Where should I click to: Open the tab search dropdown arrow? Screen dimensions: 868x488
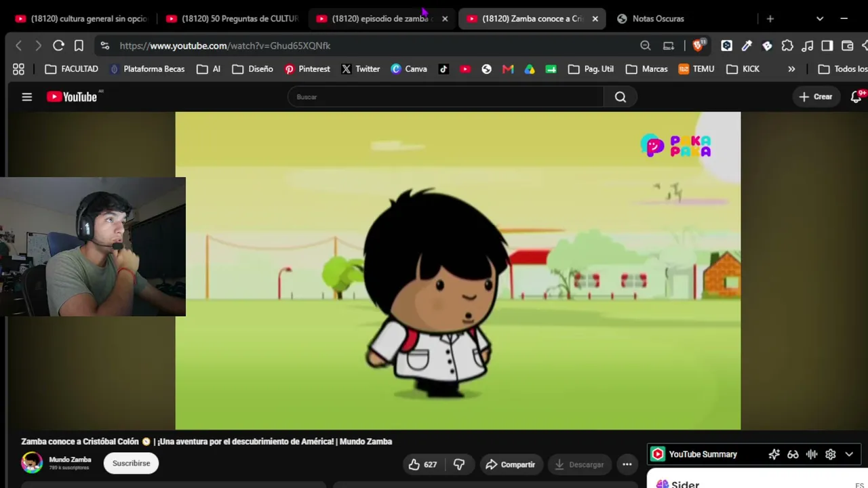[x=820, y=19]
